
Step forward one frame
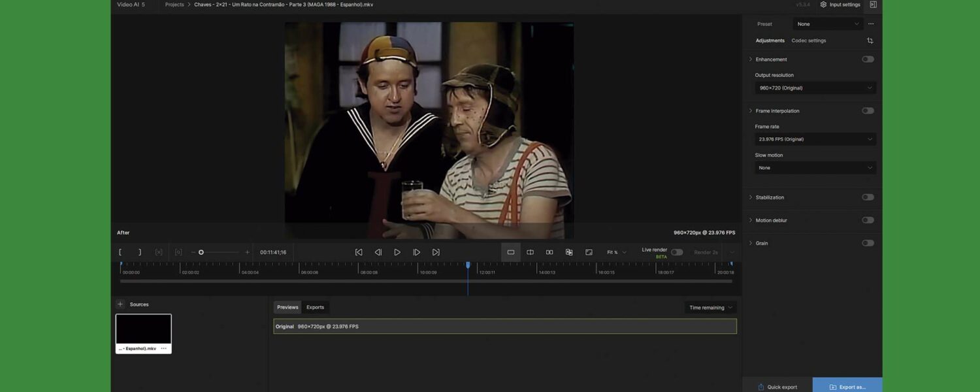[x=416, y=252]
